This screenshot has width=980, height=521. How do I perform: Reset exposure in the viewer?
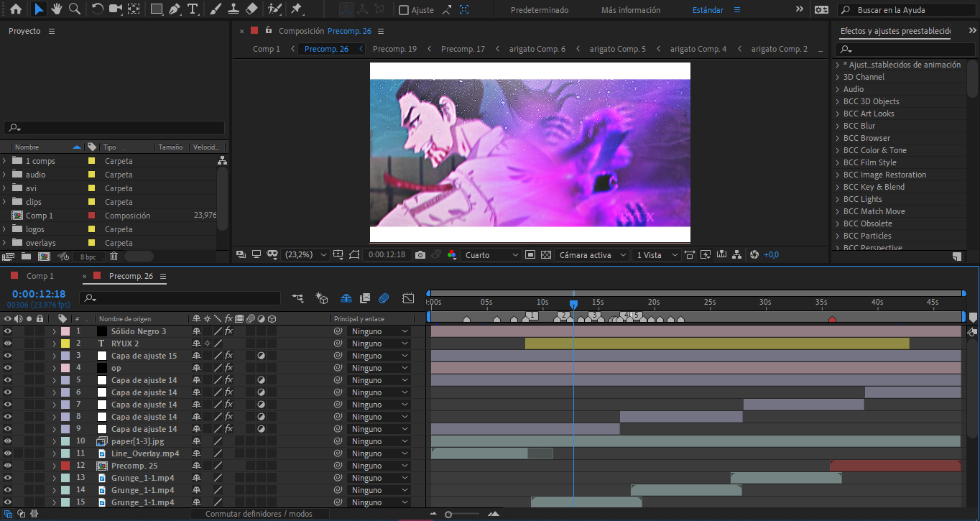[754, 254]
